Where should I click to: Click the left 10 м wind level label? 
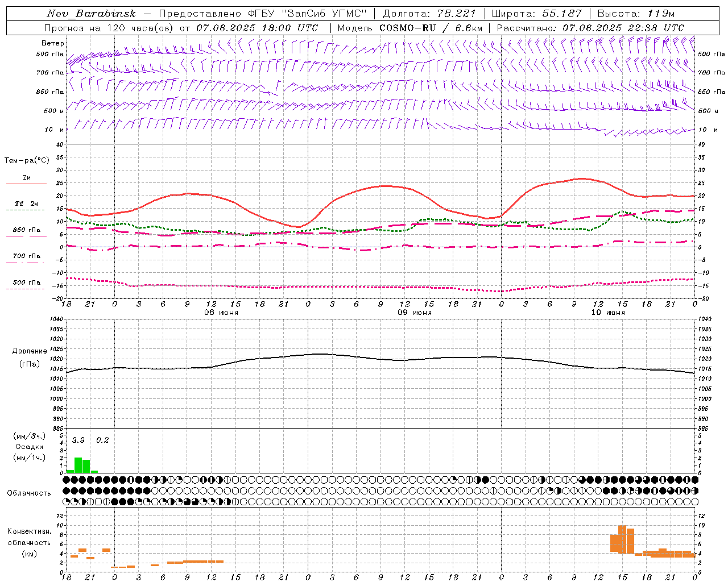(54, 130)
